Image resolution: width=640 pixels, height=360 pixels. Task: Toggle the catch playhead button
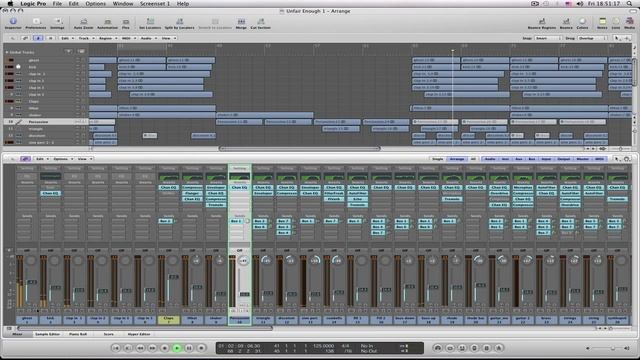pyautogui.click(x=38, y=38)
